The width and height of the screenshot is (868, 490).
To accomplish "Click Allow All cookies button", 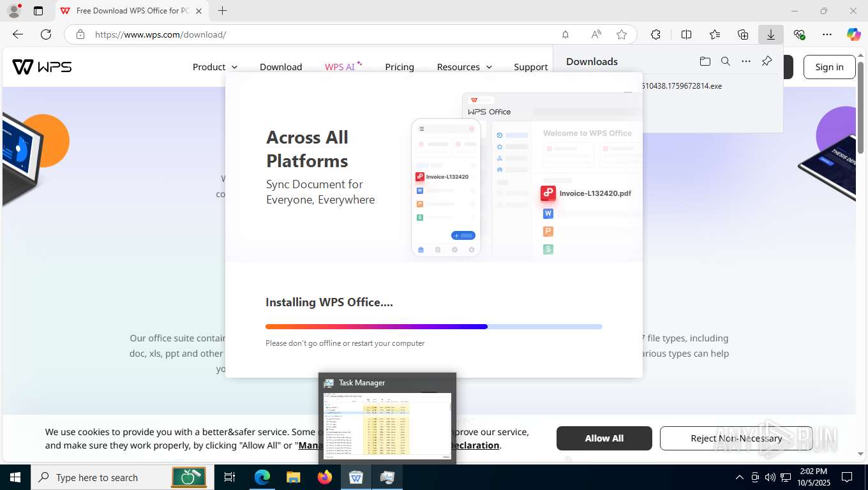I will 604,438.
